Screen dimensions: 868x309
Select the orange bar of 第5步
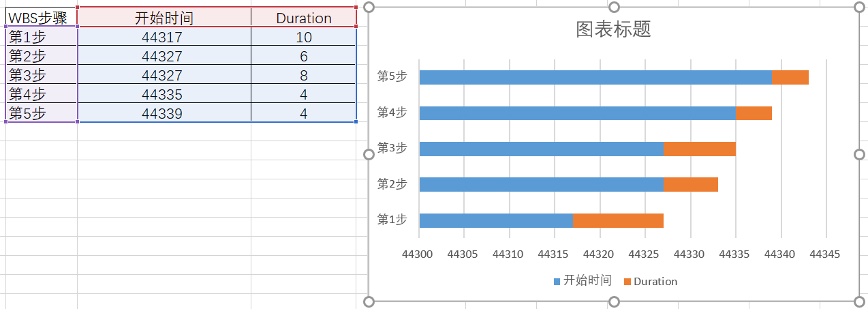[790, 77]
